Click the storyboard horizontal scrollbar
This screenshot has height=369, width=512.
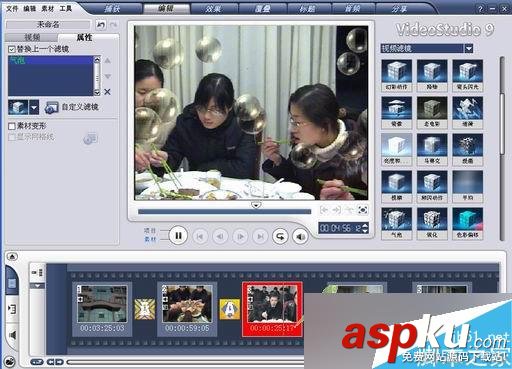[185, 362]
